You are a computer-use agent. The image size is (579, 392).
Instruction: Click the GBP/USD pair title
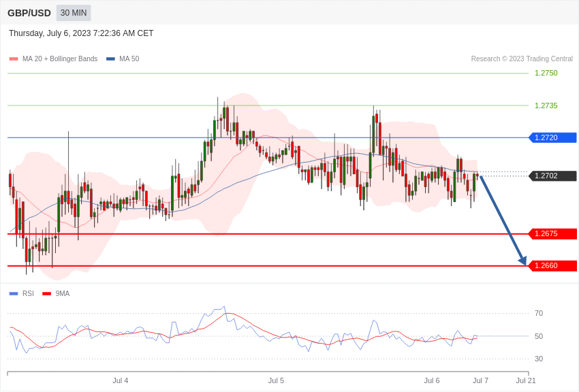(x=29, y=13)
